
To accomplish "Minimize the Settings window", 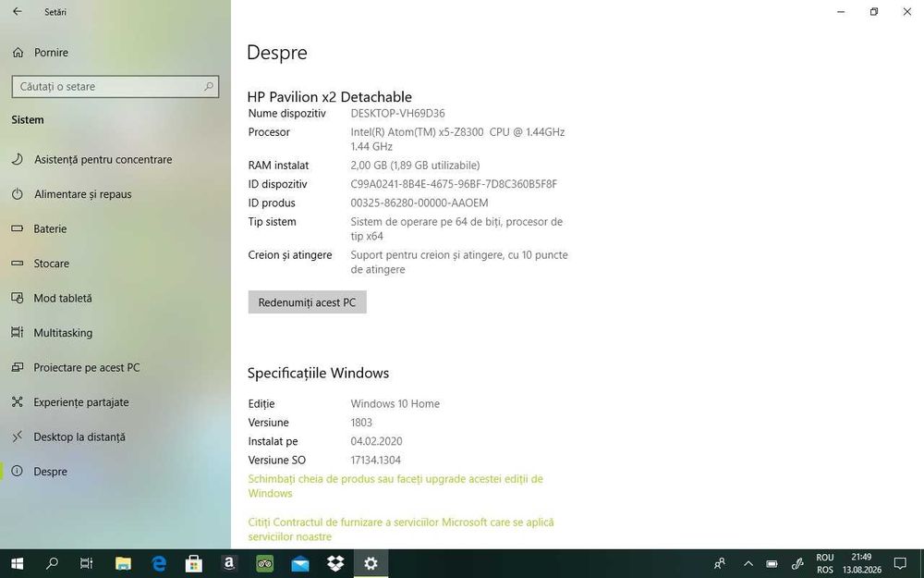I will [841, 11].
